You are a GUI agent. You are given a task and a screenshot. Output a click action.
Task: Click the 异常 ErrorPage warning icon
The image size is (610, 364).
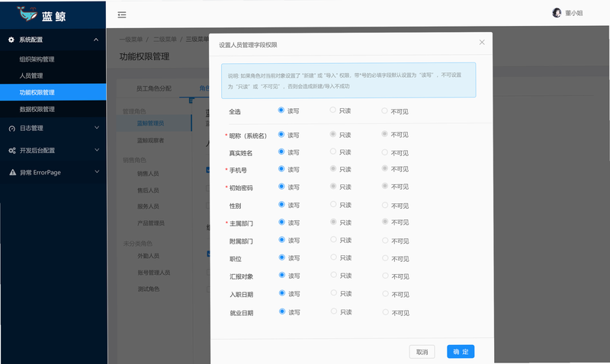point(12,173)
